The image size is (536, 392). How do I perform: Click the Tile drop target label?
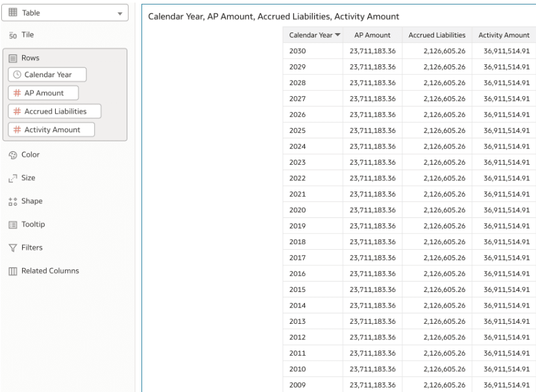coord(28,34)
